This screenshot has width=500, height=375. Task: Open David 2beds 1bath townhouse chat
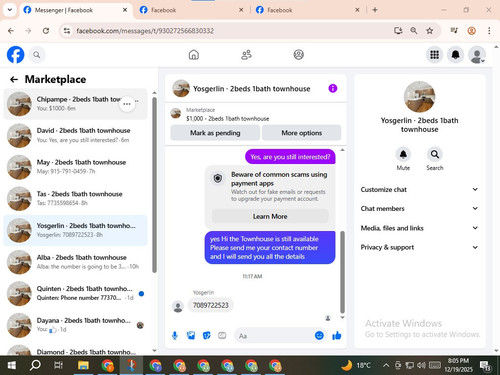(x=75, y=135)
